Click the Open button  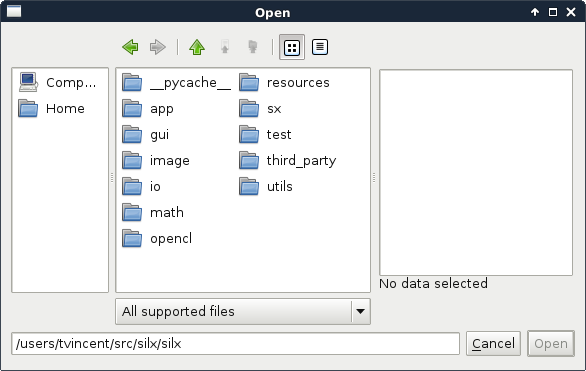[x=551, y=343]
